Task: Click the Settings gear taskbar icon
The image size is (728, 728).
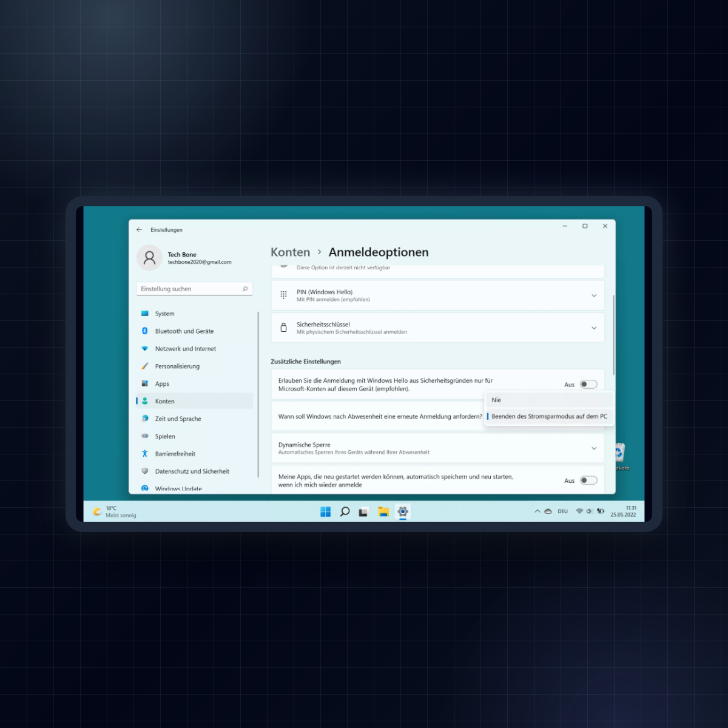Action: click(x=403, y=512)
